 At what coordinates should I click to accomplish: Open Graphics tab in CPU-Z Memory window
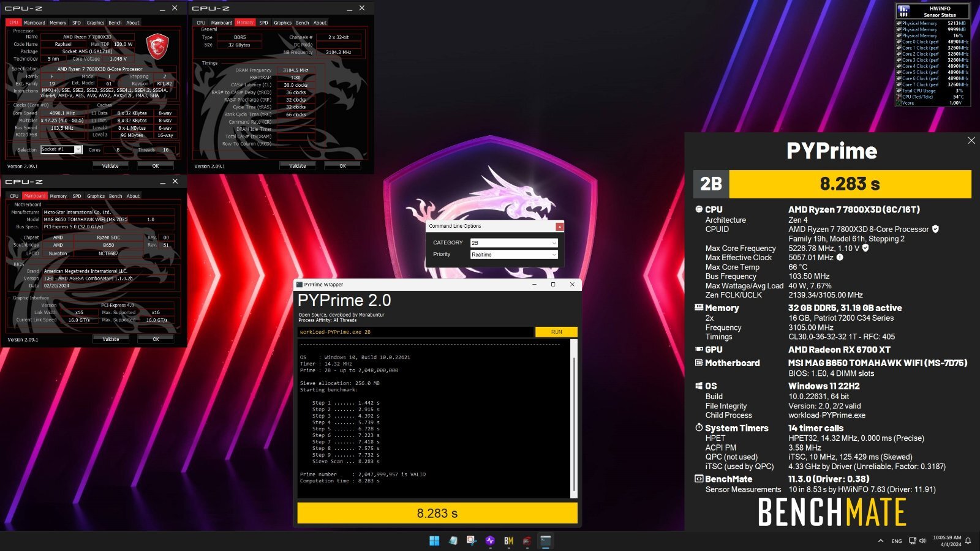click(282, 23)
